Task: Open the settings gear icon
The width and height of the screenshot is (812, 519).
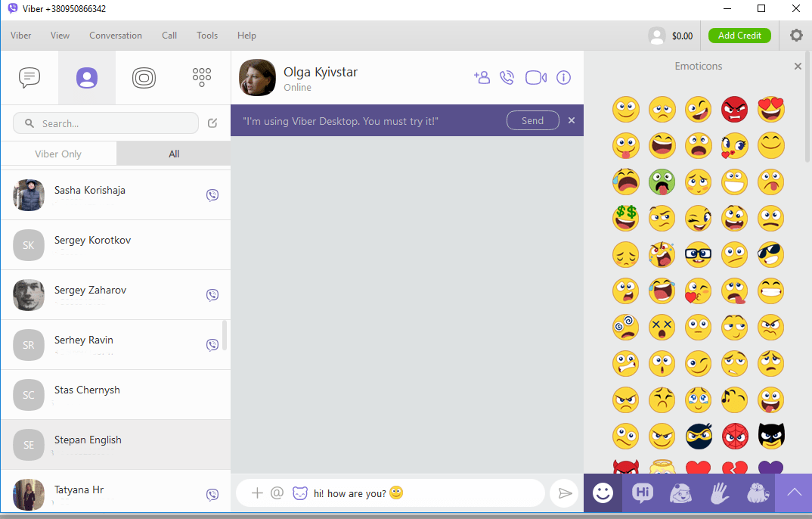Action: [796, 36]
